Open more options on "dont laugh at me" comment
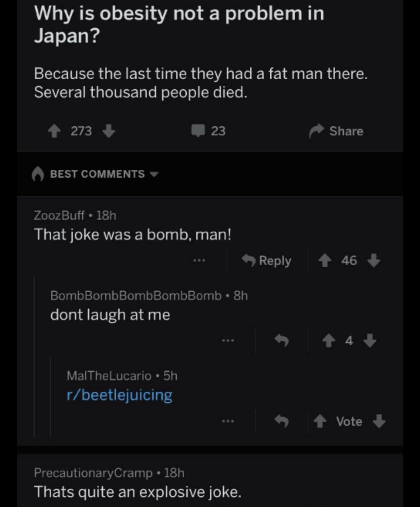The height and width of the screenshot is (507, 420). pos(228,340)
